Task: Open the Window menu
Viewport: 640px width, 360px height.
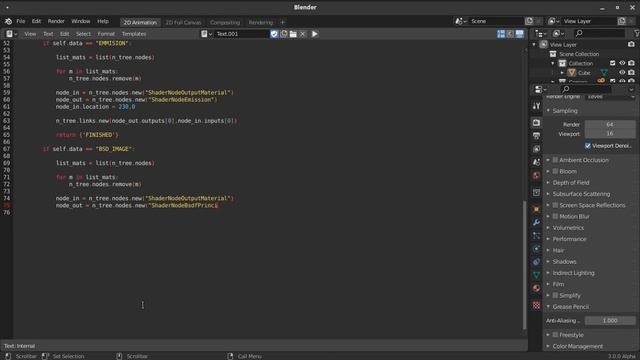Action: pos(80,21)
